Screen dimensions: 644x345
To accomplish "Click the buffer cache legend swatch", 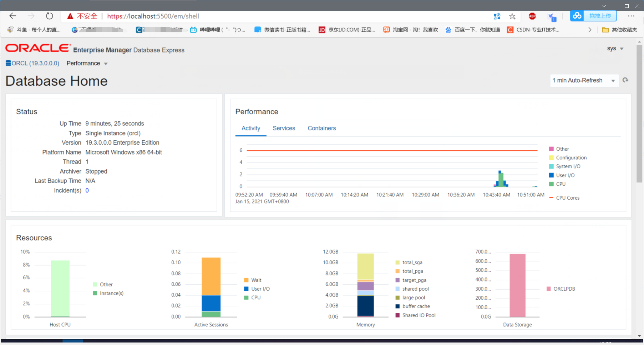I will tap(397, 306).
